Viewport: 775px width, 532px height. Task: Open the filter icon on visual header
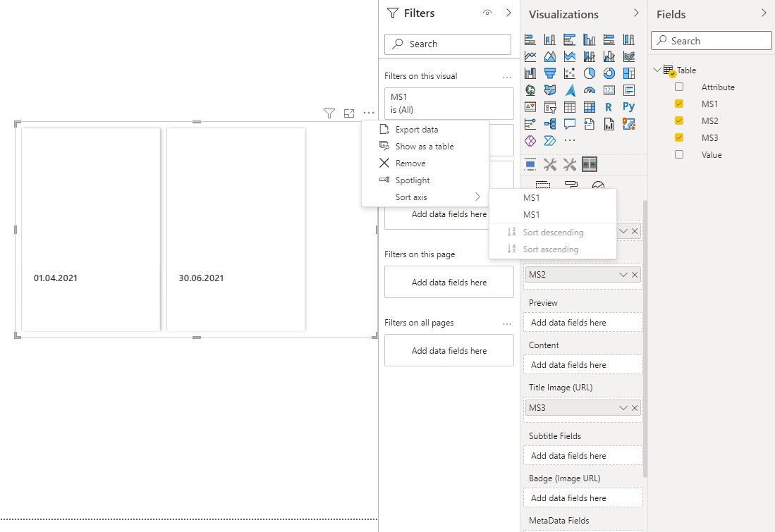pyautogui.click(x=329, y=113)
